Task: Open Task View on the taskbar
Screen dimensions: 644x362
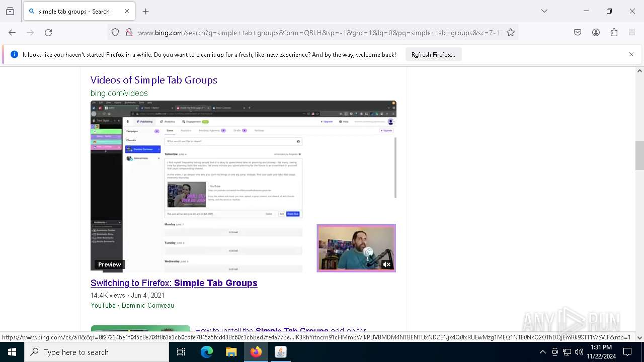Action: click(181, 352)
